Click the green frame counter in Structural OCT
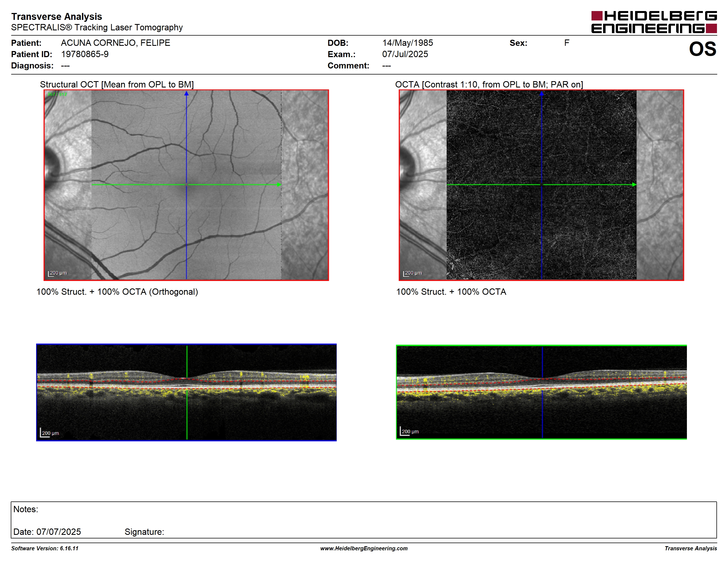The height and width of the screenshot is (563, 728). (x=57, y=94)
